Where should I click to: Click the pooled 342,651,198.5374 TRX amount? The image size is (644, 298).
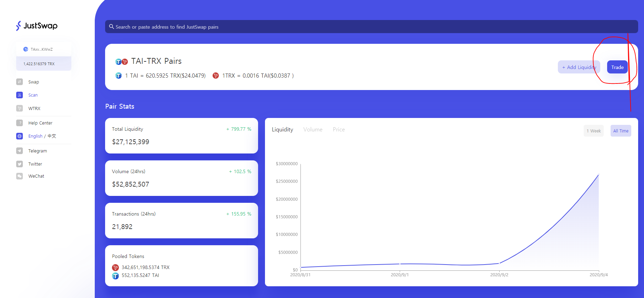pyautogui.click(x=145, y=268)
